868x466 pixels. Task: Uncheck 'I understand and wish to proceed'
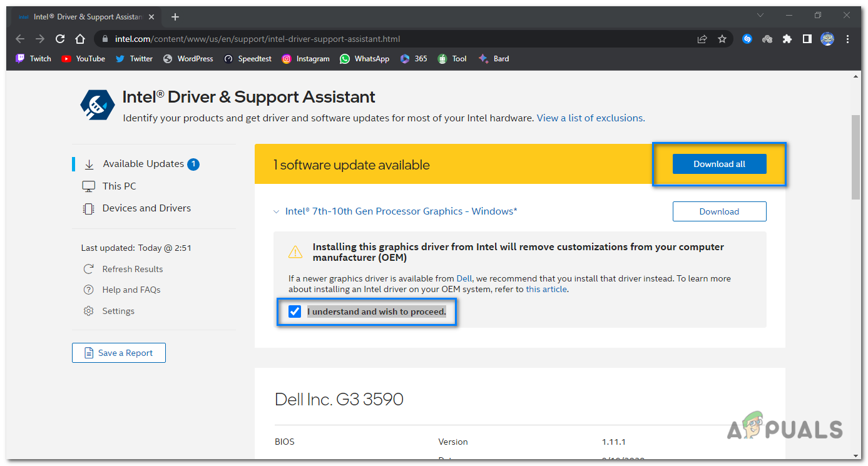295,311
